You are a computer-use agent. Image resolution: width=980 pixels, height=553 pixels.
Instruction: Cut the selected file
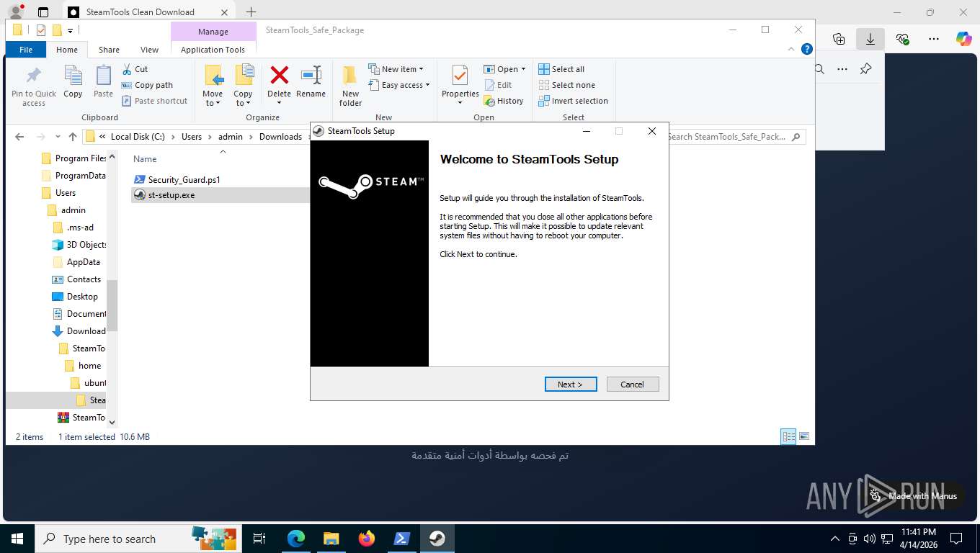coord(135,69)
